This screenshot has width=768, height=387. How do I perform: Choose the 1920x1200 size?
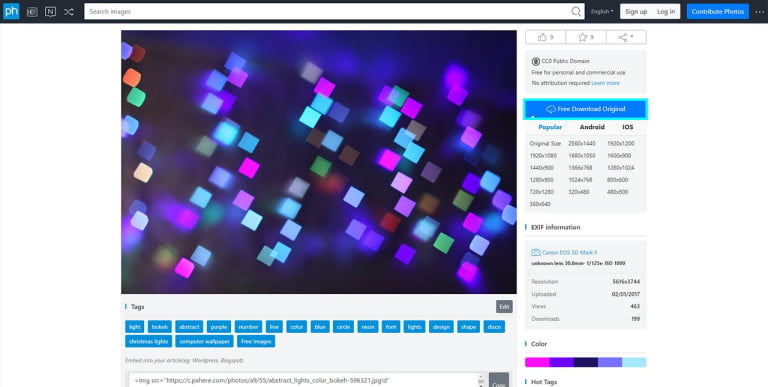[621, 144]
